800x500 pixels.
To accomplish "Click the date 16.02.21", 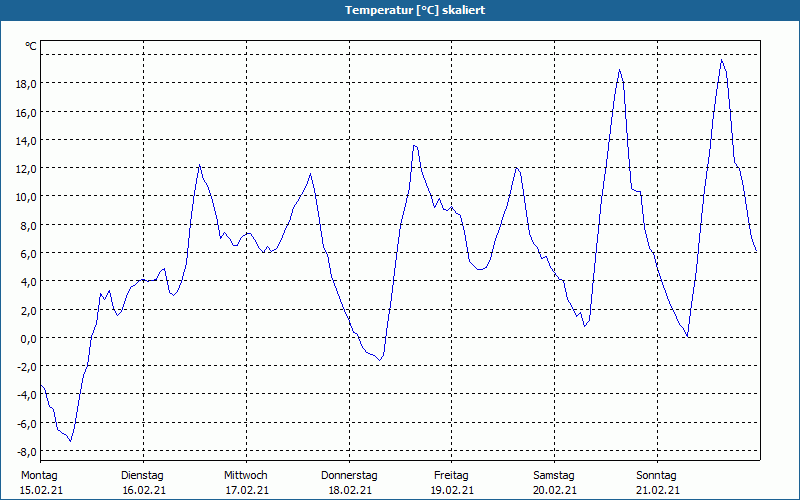I will (x=144, y=490).
